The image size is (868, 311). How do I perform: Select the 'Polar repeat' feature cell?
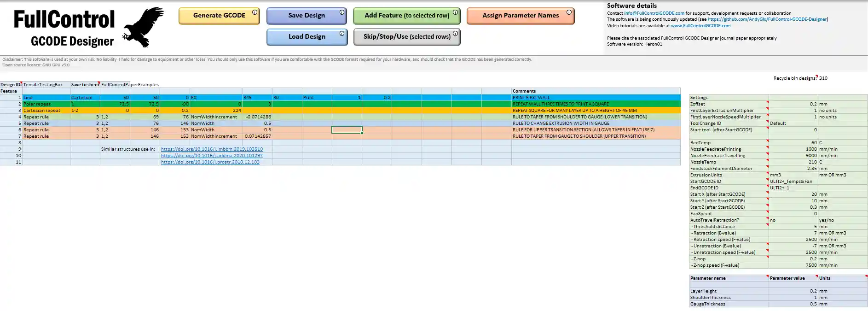tap(46, 104)
